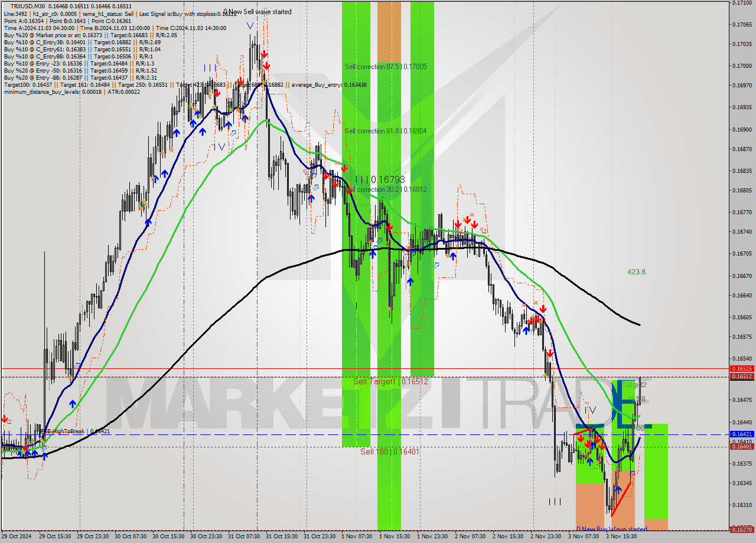Click the 'Buy %10 @ C_Entry61' line
This screenshot has height=543, width=756.
[82, 49]
